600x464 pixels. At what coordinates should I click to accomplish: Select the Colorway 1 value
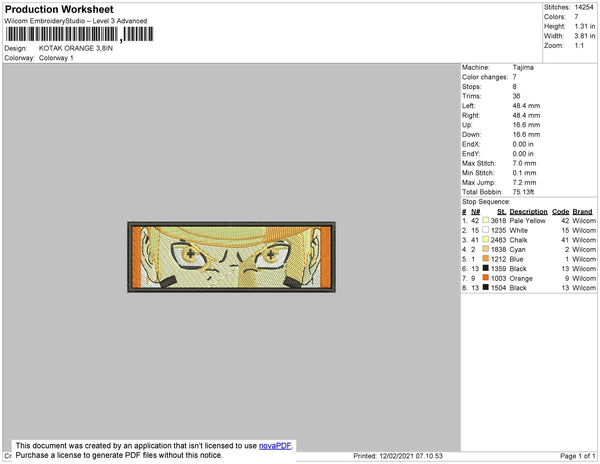pyautogui.click(x=56, y=58)
